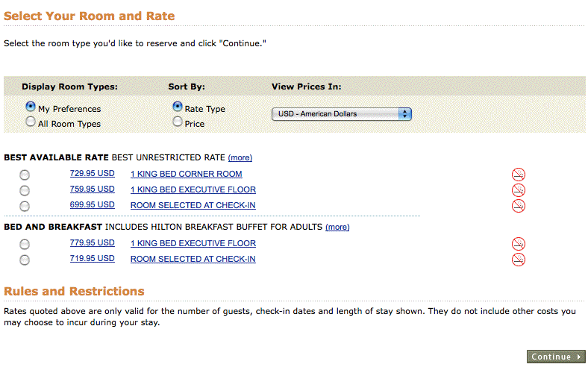The height and width of the screenshot is (370, 588).
Task: Select the My Preferences radio button
Action: [31, 107]
